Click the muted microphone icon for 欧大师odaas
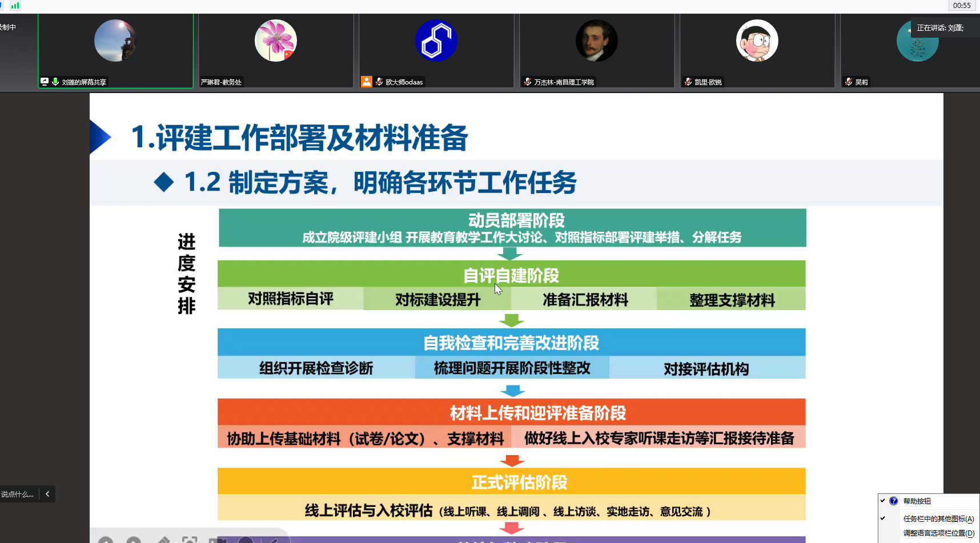Image resolution: width=980 pixels, height=543 pixels. (379, 82)
